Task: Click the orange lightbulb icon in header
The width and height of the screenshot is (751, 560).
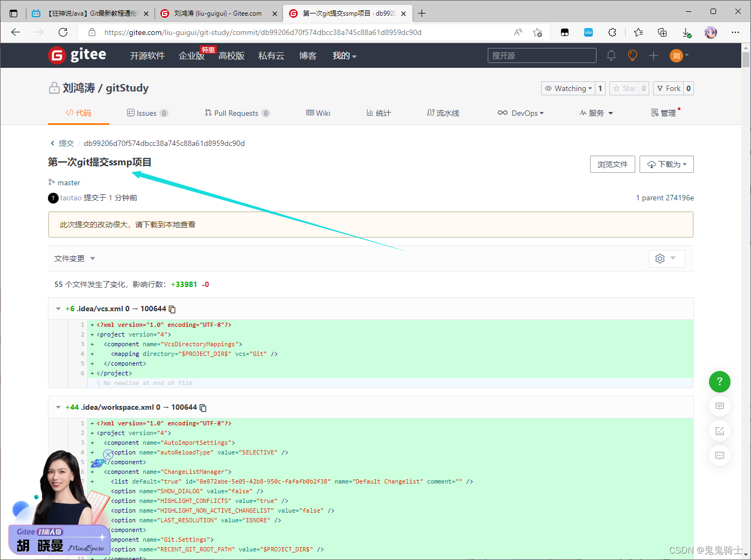Action: 633,55
